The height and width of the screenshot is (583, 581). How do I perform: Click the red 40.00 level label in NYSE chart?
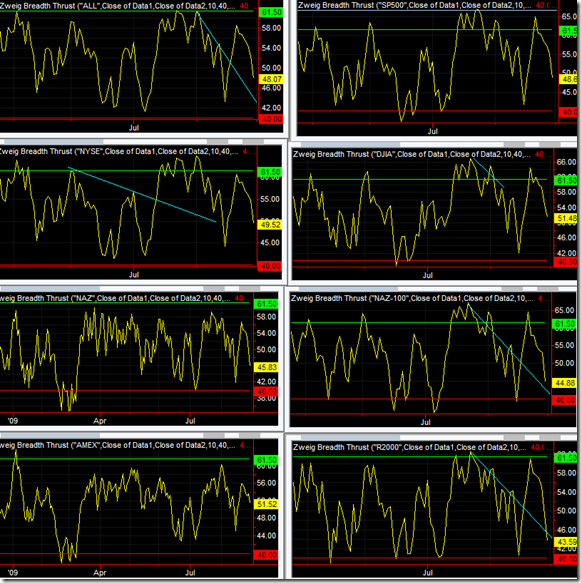coord(270,266)
